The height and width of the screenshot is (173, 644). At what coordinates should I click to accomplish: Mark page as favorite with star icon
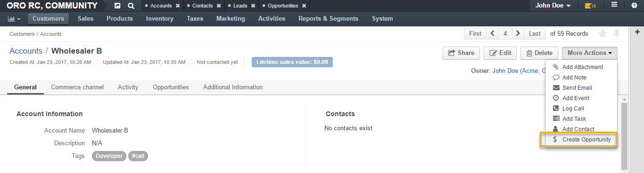pos(603,33)
